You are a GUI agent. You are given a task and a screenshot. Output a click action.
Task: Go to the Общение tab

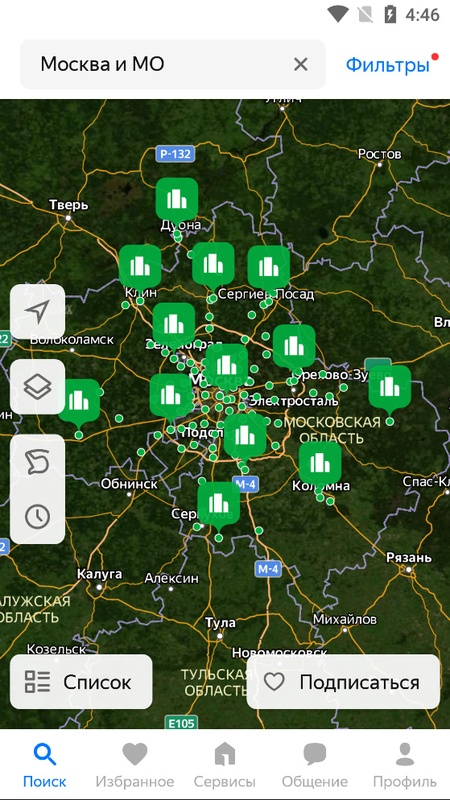(315, 764)
